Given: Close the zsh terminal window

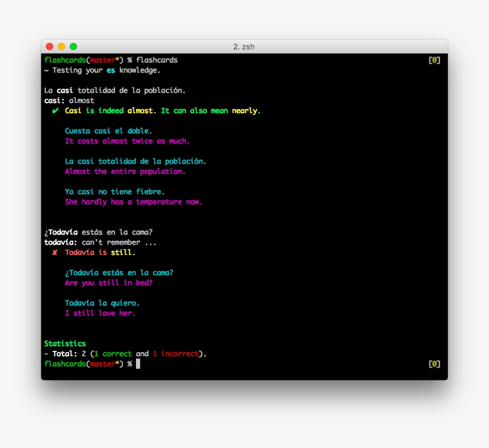Looking at the screenshot, I should (x=49, y=46).
